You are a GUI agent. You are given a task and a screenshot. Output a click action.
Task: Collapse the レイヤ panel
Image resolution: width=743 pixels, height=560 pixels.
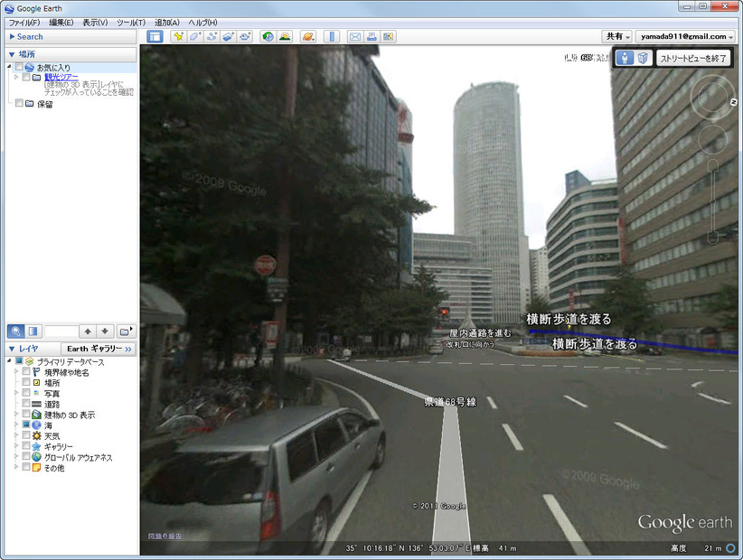coord(12,349)
